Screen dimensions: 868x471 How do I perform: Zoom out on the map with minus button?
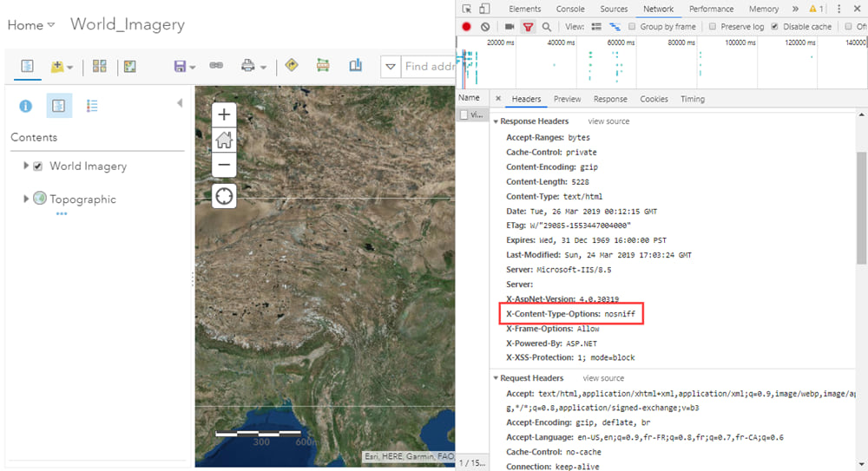point(224,165)
